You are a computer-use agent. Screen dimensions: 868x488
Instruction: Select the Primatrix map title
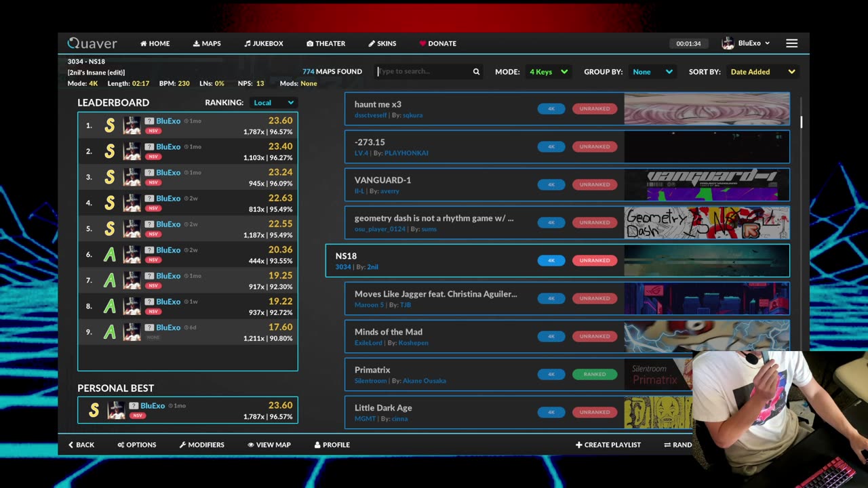372,370
